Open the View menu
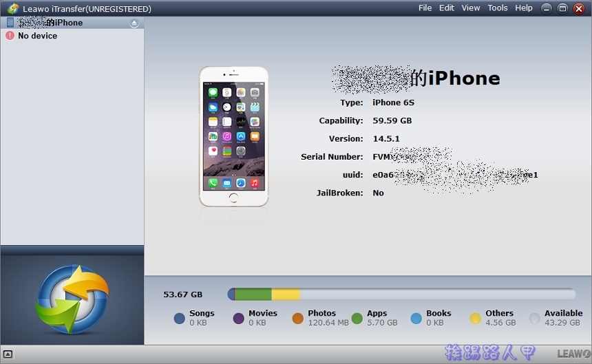The width and height of the screenshot is (592, 364). [x=470, y=8]
